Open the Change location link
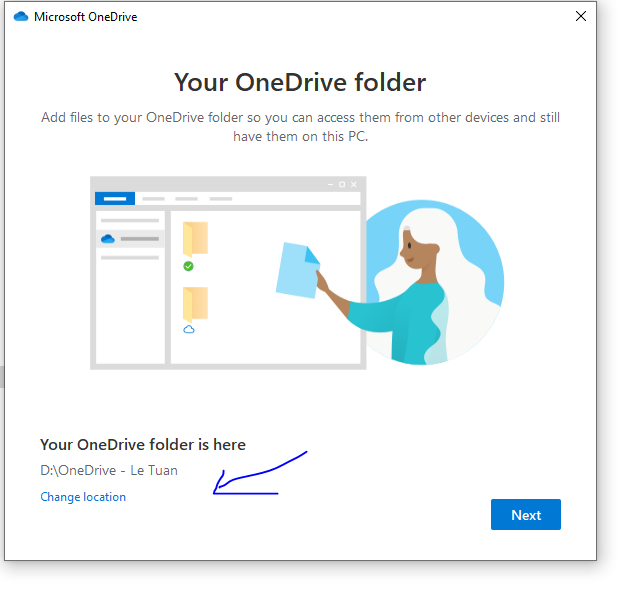619x592 pixels. pyautogui.click(x=83, y=497)
